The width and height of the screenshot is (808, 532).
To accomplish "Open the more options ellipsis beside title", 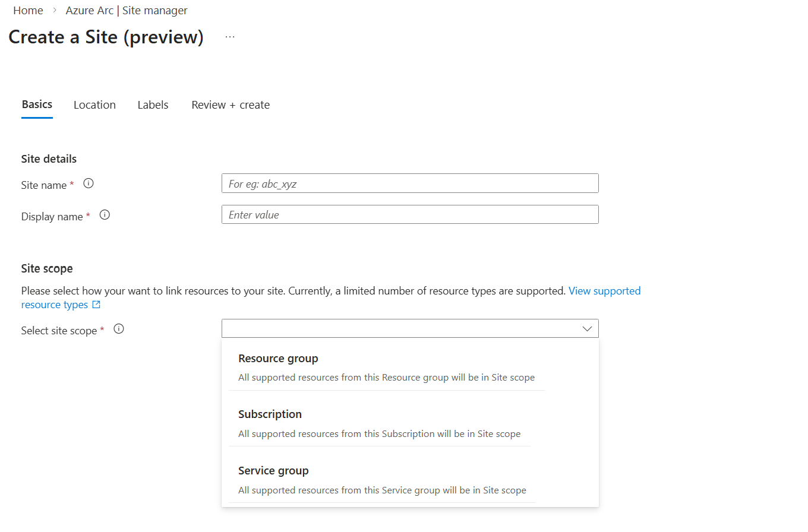I will pyautogui.click(x=230, y=37).
